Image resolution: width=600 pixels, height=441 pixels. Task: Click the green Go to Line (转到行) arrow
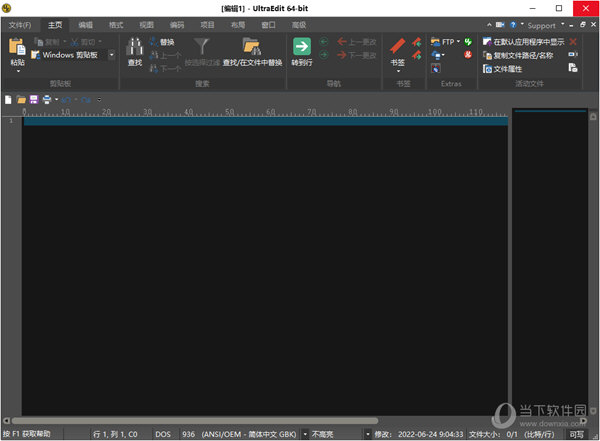[x=302, y=47]
